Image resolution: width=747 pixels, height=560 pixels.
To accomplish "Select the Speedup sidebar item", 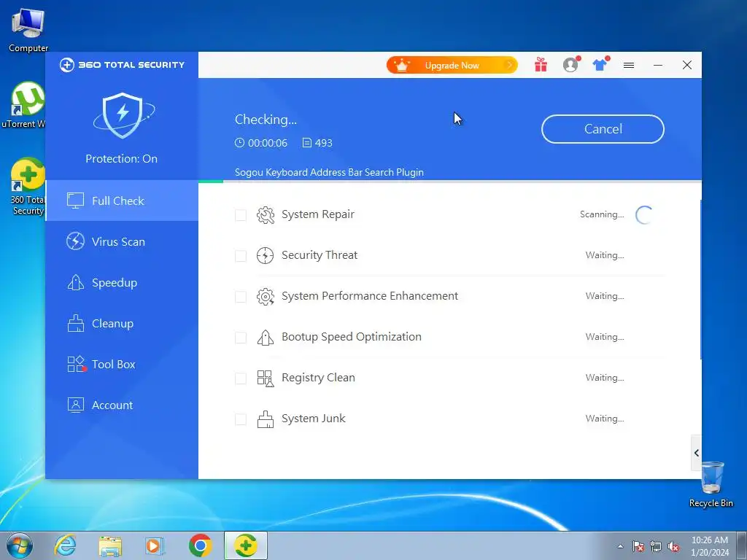I will point(122,283).
